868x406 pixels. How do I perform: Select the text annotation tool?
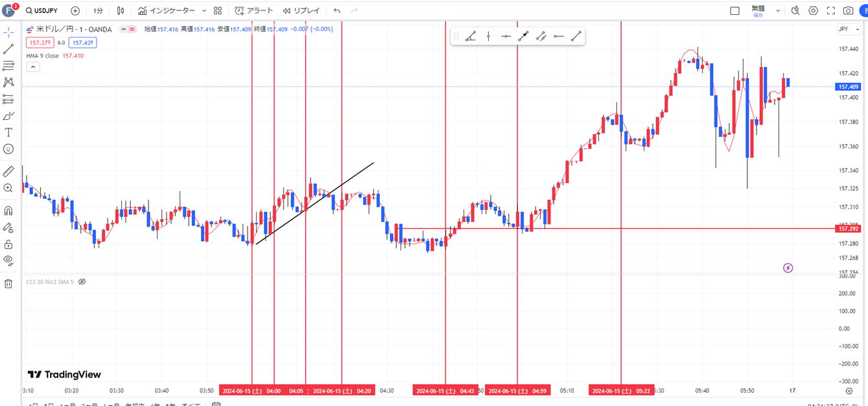[x=8, y=132]
